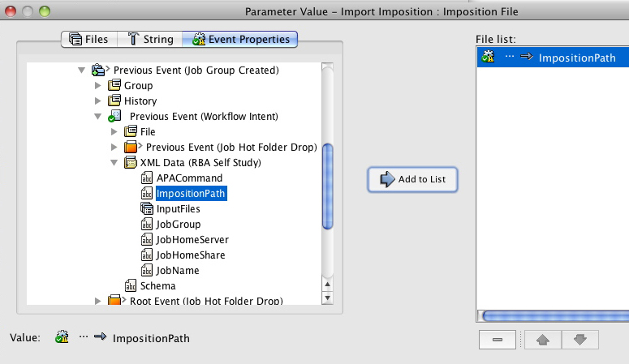The image size is (629, 364).
Task: Remove selected entry with minus button
Action: pos(497,340)
